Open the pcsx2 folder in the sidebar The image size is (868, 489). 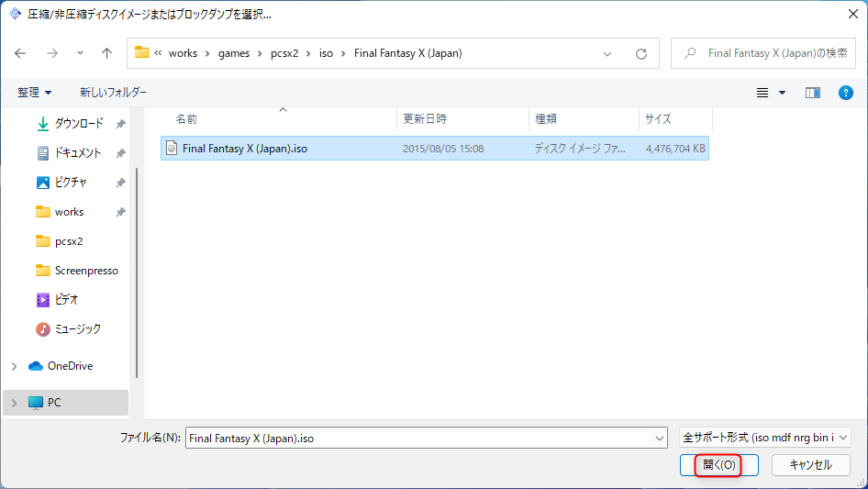[x=69, y=241]
